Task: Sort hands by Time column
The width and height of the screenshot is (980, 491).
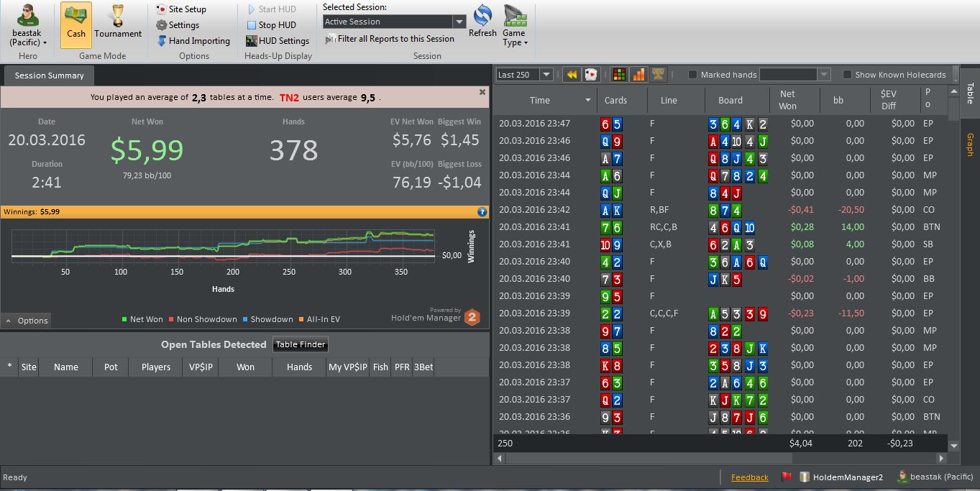Action: (546, 101)
